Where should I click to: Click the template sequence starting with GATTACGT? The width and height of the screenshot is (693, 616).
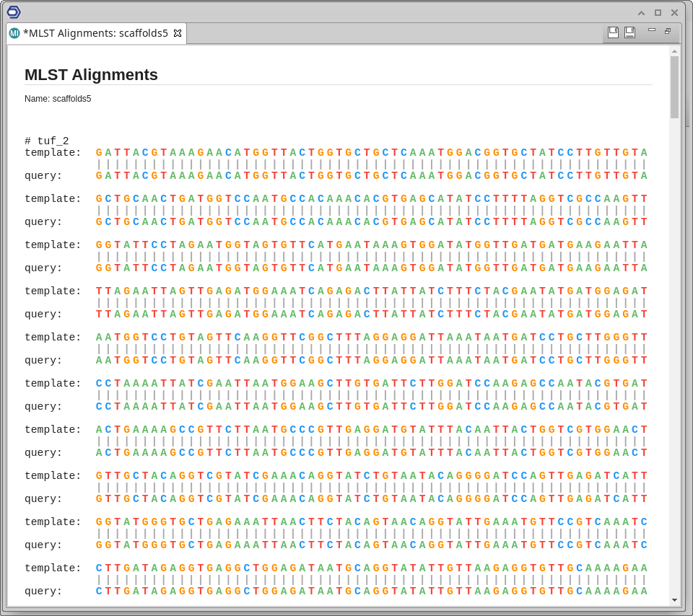coord(371,152)
